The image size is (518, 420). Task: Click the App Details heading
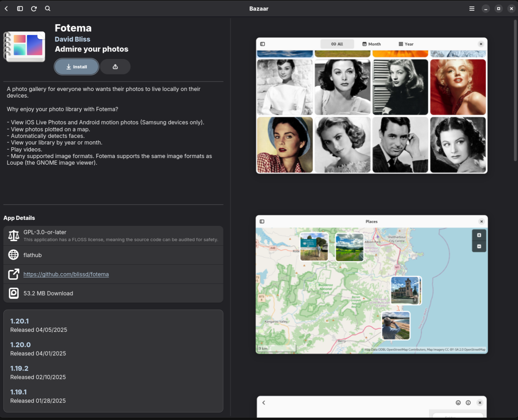pyautogui.click(x=19, y=218)
